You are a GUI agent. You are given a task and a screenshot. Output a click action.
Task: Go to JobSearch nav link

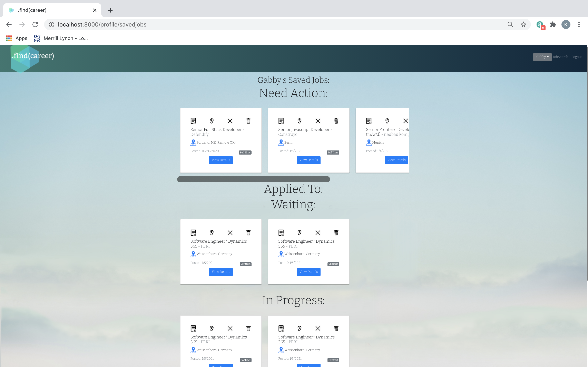pyautogui.click(x=560, y=57)
